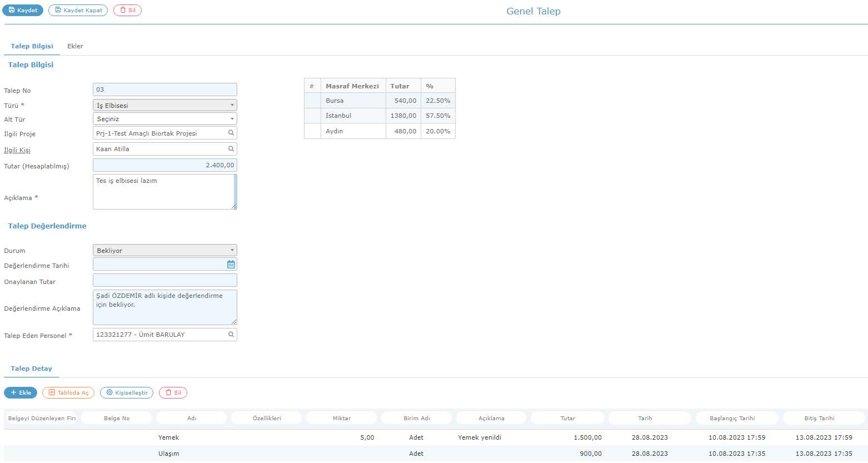The image size is (868, 463).
Task: Click the 1.500,00 amount cell
Action: tap(587, 437)
